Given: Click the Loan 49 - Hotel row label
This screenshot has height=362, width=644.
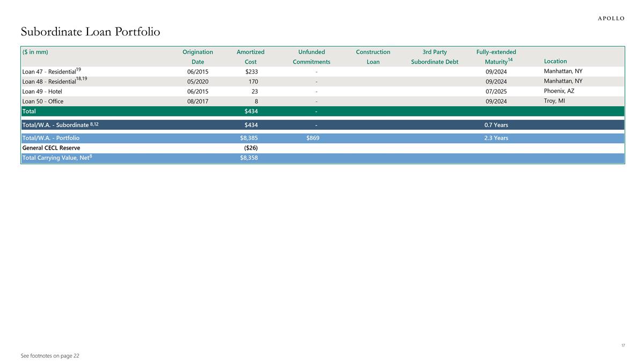Looking at the screenshot, I should click(x=42, y=91).
